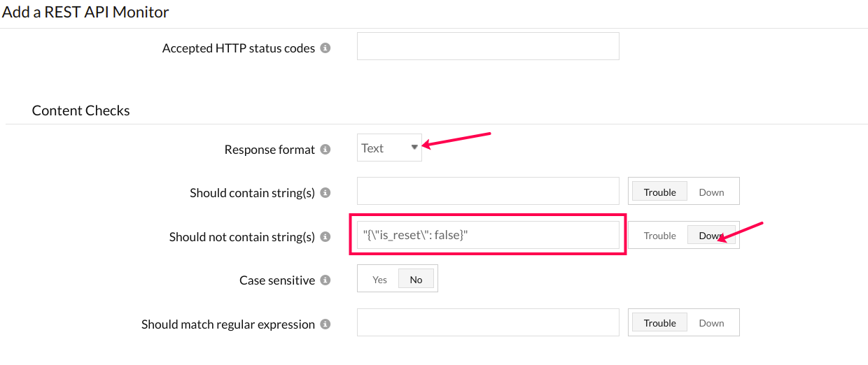
Task: Click info icon beside Accepted HTTP status codes
Action: point(325,48)
